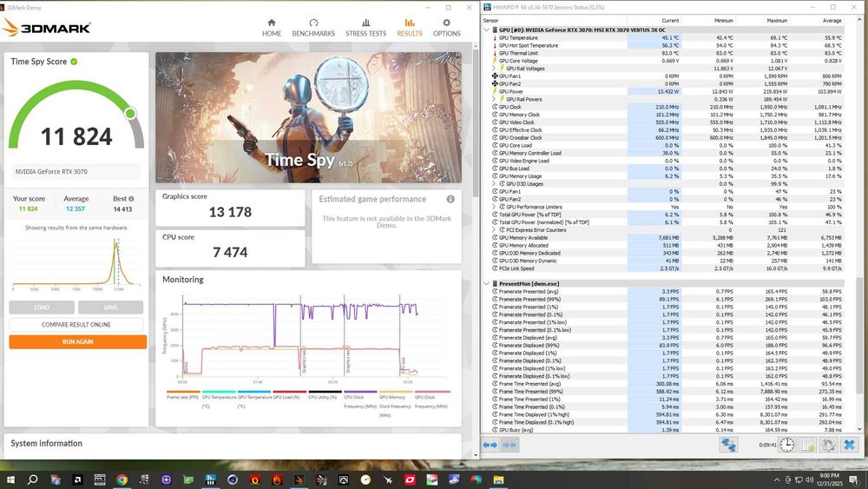Screen dimensions: 868x489
Task: Click HWiNFO expand columns blue arrows button
Action: 490,445
